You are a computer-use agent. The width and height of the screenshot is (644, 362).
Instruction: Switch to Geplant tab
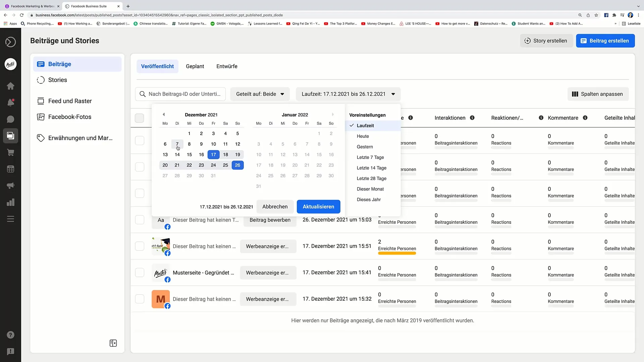click(195, 66)
